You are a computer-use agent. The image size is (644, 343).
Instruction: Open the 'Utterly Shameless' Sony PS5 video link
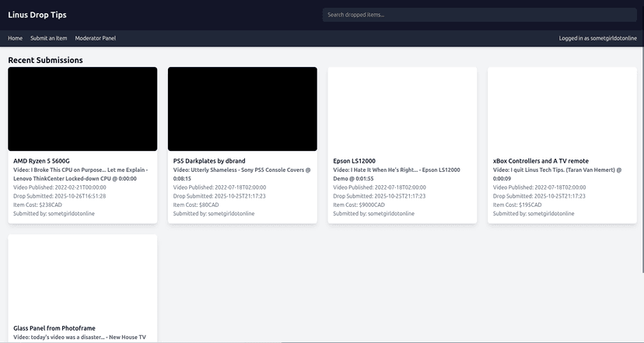241,173
